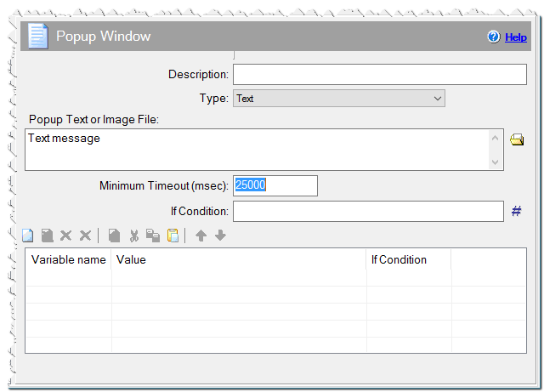Click the move down arrow icon
This screenshot has height=392, width=544.
click(220, 236)
